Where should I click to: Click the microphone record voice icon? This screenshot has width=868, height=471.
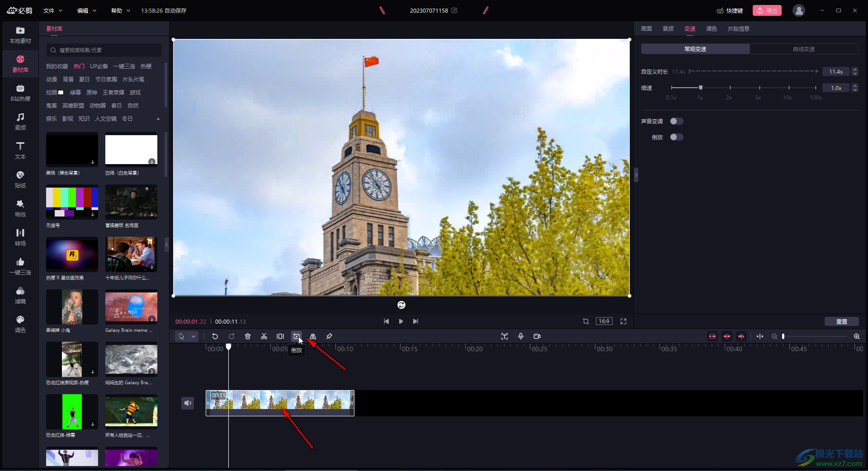point(521,336)
